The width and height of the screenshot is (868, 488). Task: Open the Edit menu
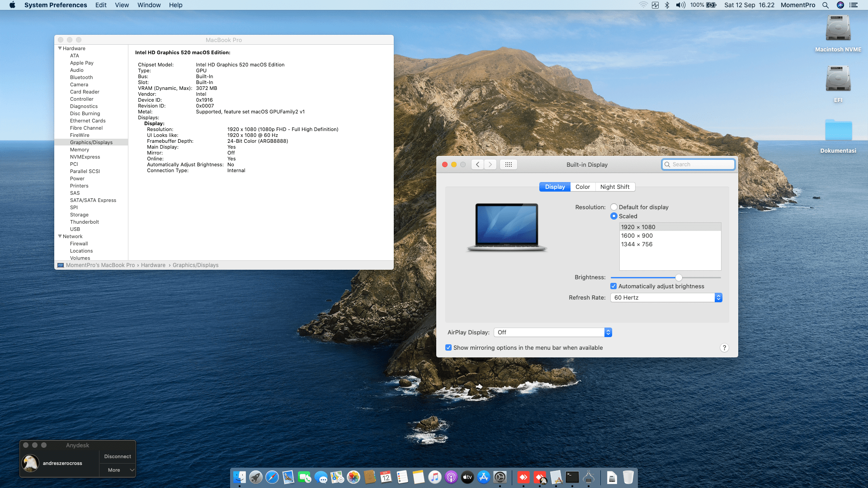pos(101,5)
